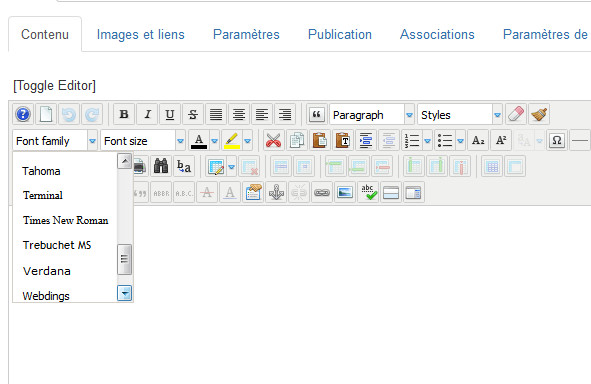Screen dimensions: 591x384
Task: Click the font list scroll up arrow
Action: click(124, 161)
